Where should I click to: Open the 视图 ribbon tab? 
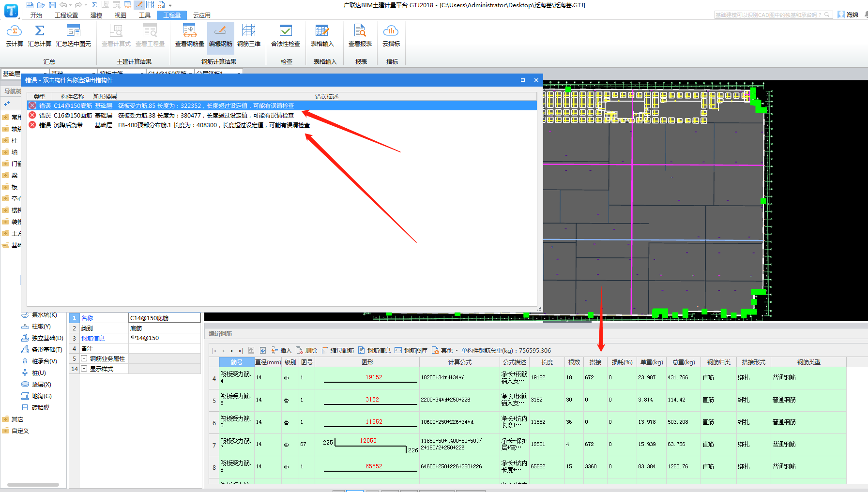point(121,15)
